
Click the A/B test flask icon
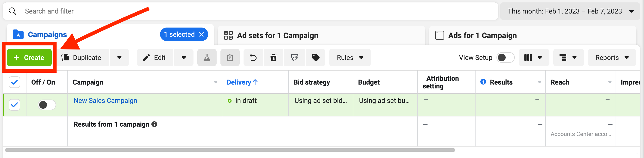point(207,58)
